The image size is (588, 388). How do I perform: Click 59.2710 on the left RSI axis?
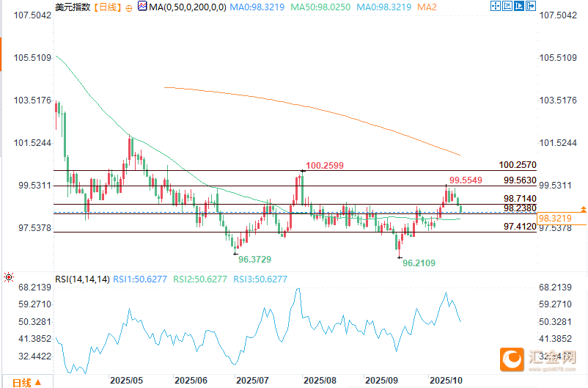35,304
